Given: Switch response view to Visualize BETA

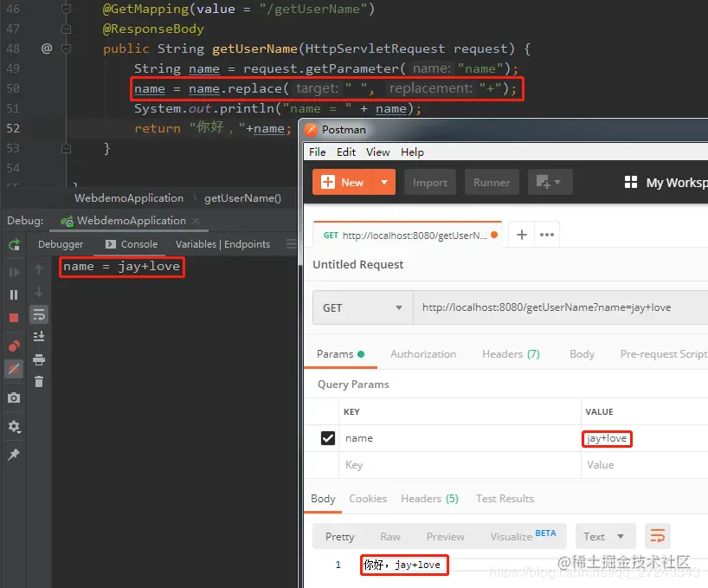Looking at the screenshot, I should 523,536.
